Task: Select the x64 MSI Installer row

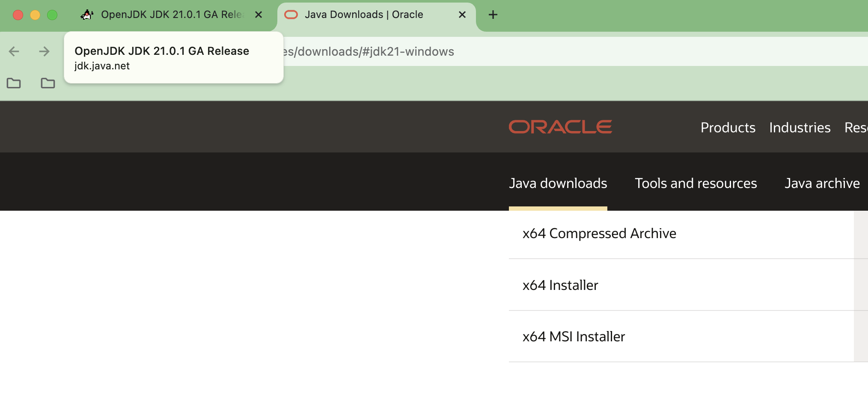Action: [688, 337]
